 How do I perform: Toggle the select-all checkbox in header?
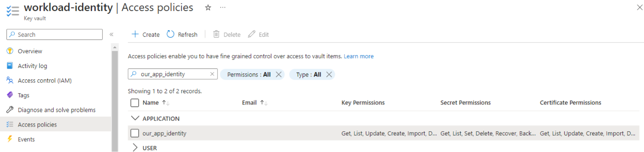coord(135,103)
